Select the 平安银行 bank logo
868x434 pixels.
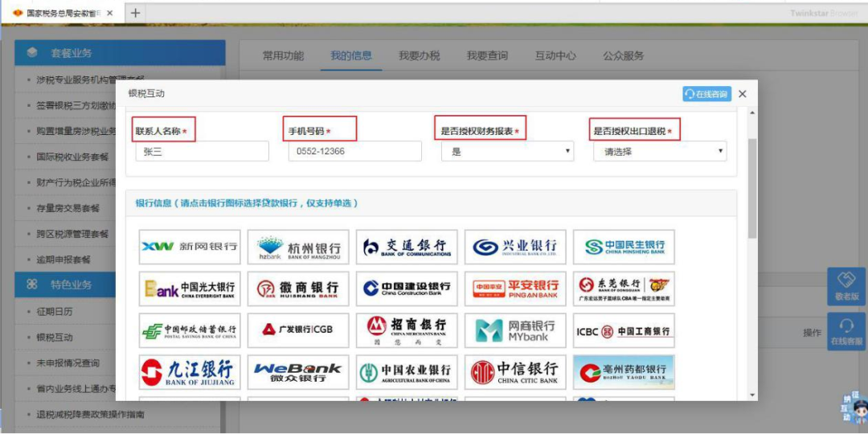tap(515, 289)
